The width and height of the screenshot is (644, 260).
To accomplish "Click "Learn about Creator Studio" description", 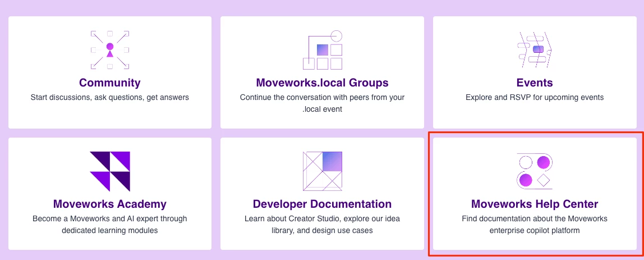I will (323, 224).
